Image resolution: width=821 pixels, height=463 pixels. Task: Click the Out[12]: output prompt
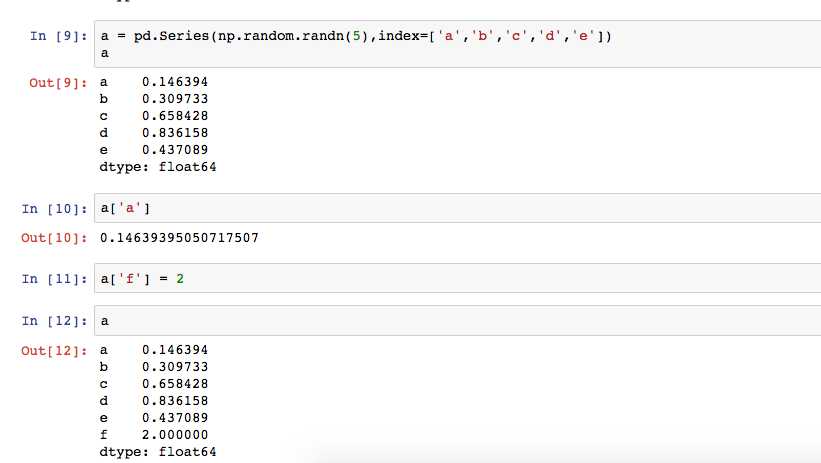(x=54, y=351)
